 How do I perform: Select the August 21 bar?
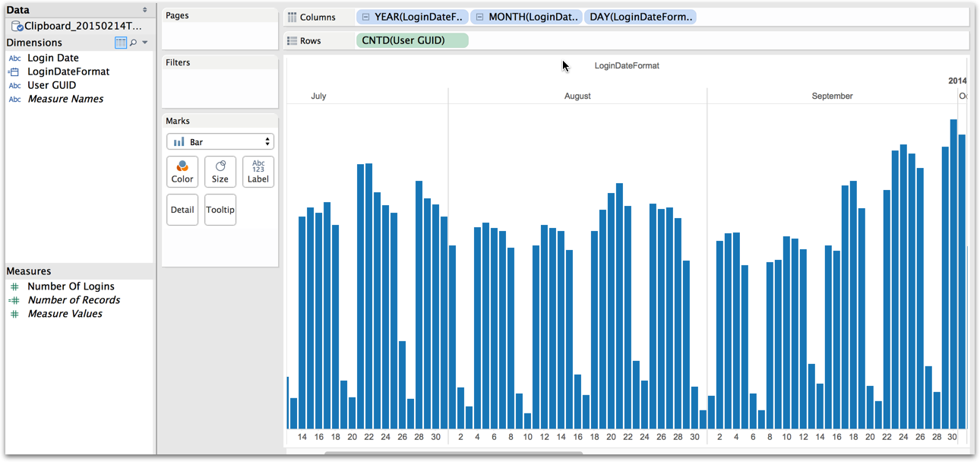620,306
